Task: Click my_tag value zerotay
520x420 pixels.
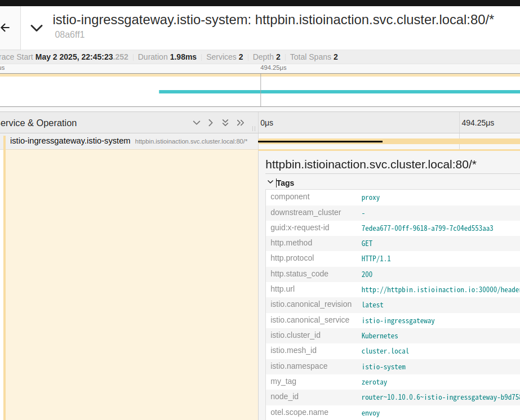Action: (x=374, y=382)
